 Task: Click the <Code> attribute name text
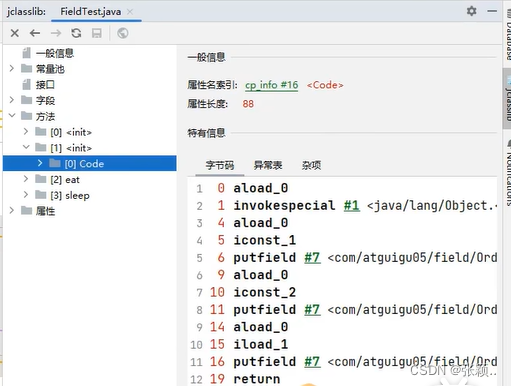[325, 85]
